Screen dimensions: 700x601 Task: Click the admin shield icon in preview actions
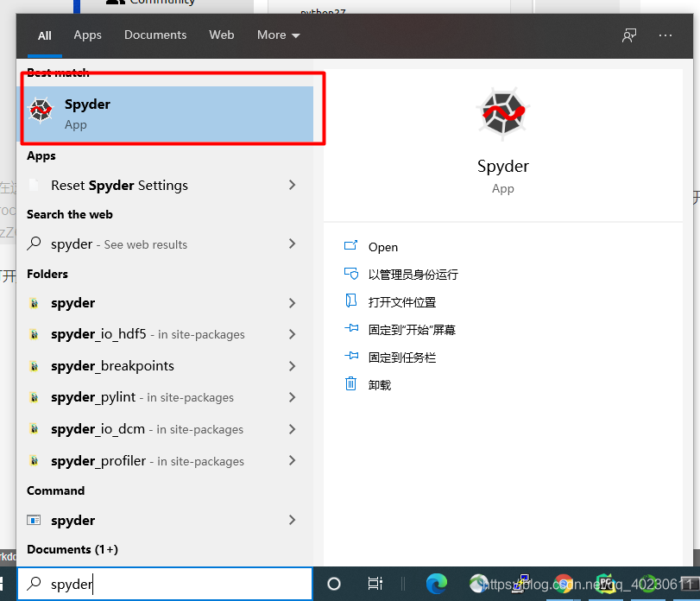(351, 273)
